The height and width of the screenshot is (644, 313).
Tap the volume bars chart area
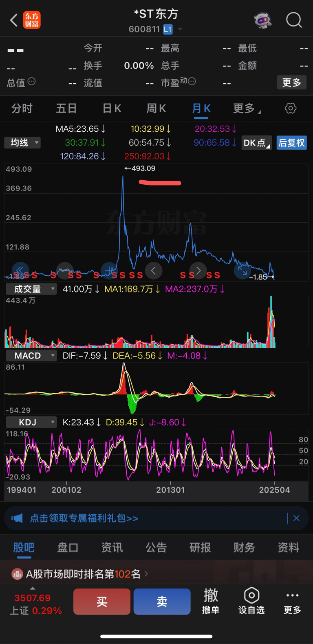tap(156, 322)
